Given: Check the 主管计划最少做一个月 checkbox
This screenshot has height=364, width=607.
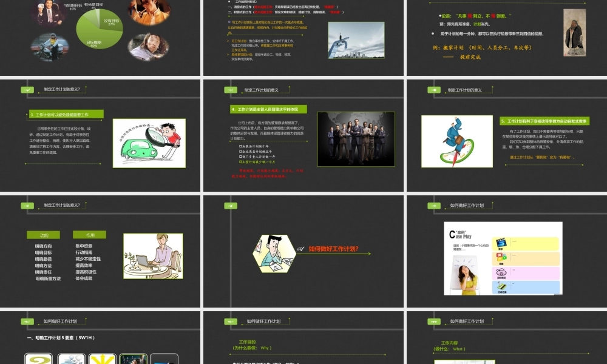Looking at the screenshot, I should click(240, 161).
